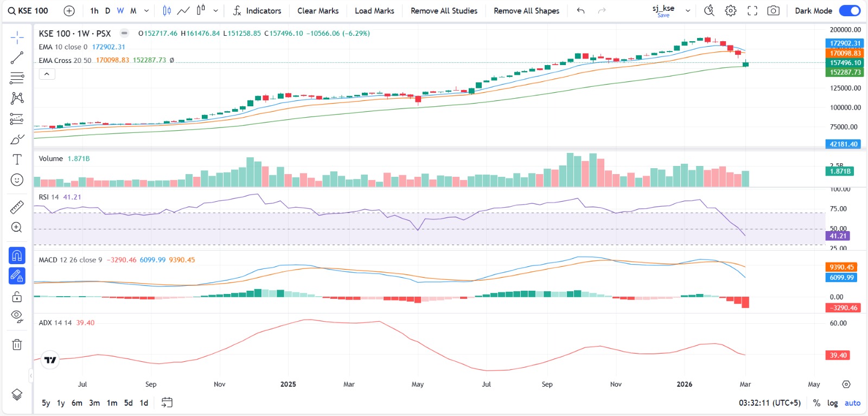Enter fullscreen mode

(x=752, y=11)
